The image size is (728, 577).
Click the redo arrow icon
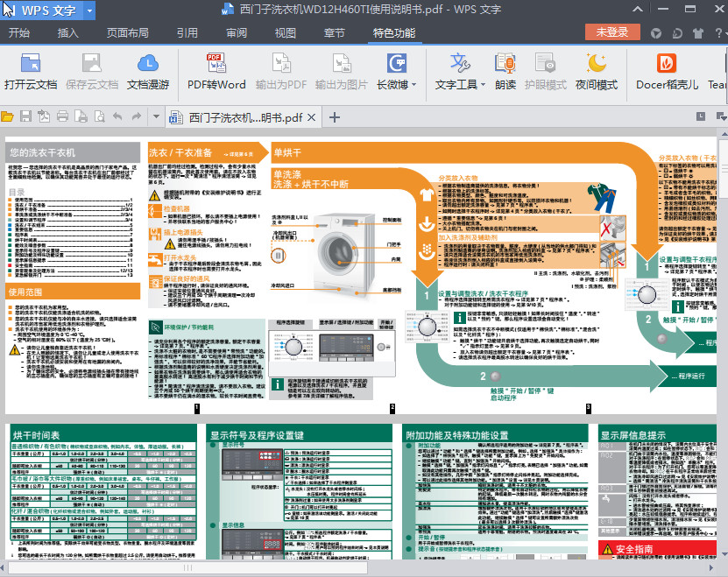point(136,116)
